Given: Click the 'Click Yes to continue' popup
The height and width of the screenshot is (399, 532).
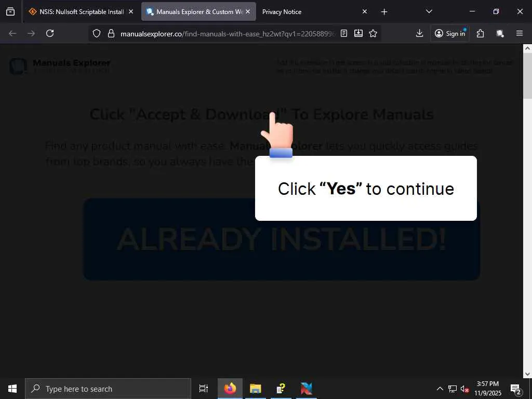Looking at the screenshot, I should click(x=366, y=188).
